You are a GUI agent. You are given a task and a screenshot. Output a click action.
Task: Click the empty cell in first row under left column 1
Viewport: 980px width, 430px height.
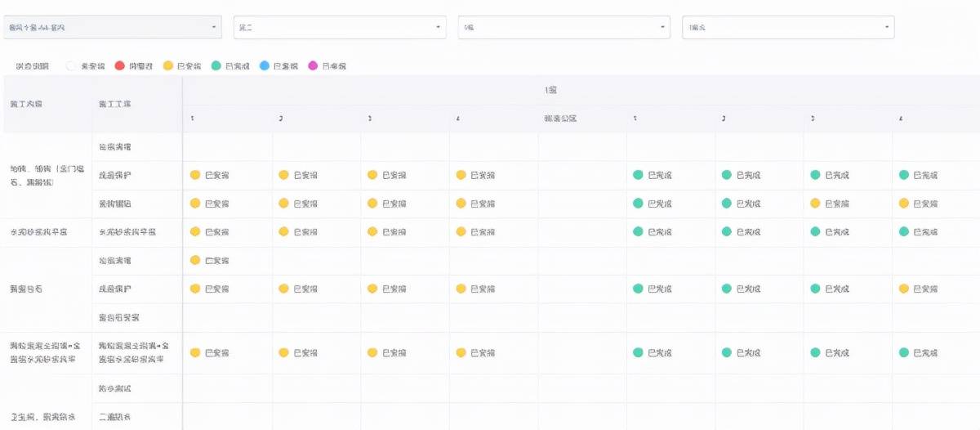[x=227, y=147]
